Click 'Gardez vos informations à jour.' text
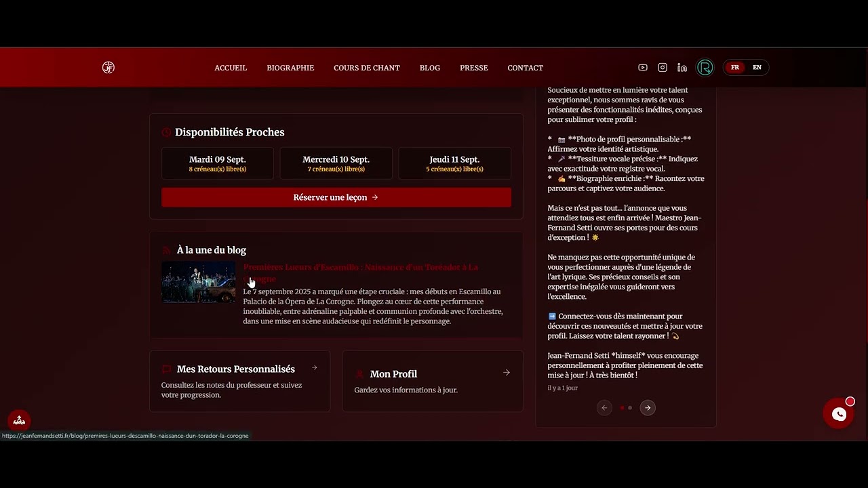 406,390
